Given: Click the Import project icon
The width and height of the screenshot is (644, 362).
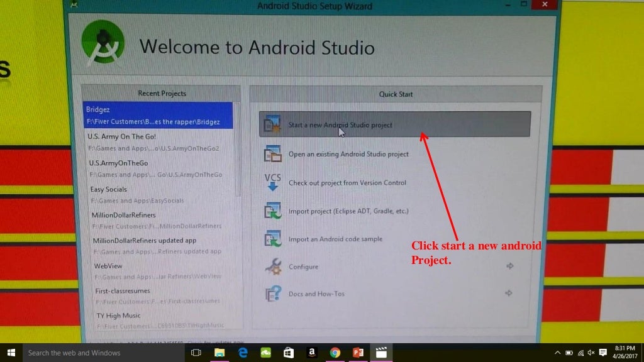Looking at the screenshot, I should (273, 211).
